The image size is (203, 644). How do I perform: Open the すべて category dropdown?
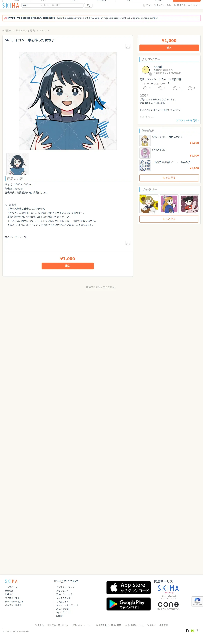pyautogui.click(x=32, y=5)
